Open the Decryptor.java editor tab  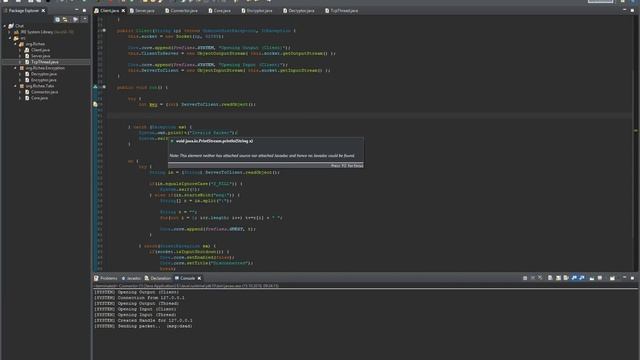click(299, 11)
